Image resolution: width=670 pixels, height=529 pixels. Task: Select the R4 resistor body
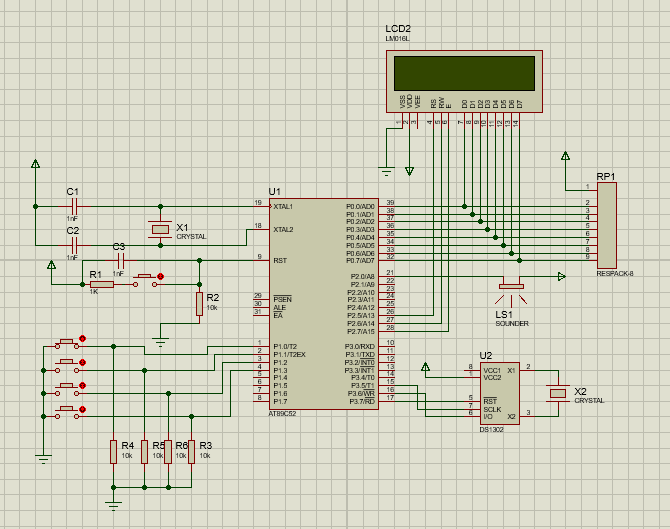tap(113, 452)
